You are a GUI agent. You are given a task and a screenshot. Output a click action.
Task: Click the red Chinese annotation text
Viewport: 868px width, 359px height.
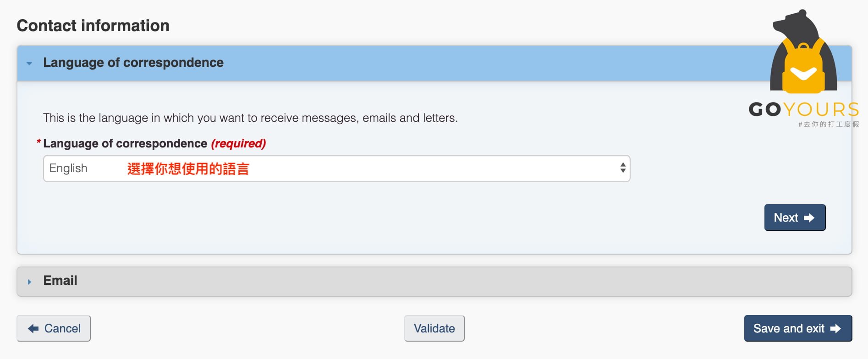click(188, 169)
